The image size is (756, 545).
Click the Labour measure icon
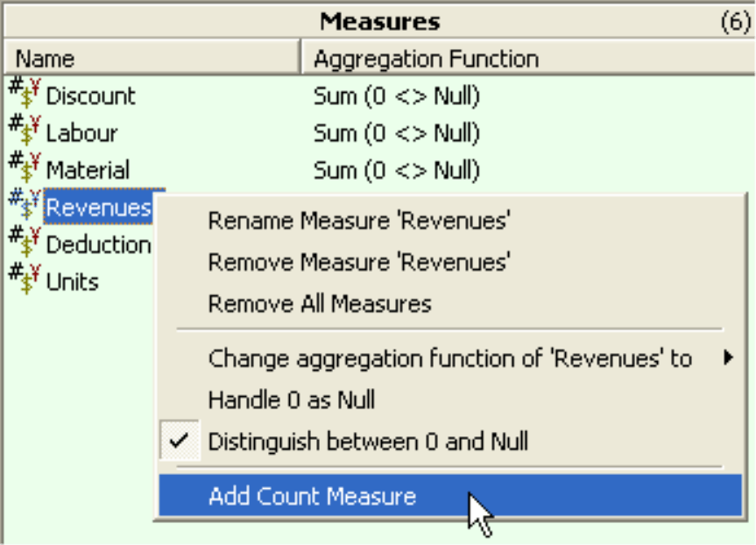pyautogui.click(x=25, y=131)
